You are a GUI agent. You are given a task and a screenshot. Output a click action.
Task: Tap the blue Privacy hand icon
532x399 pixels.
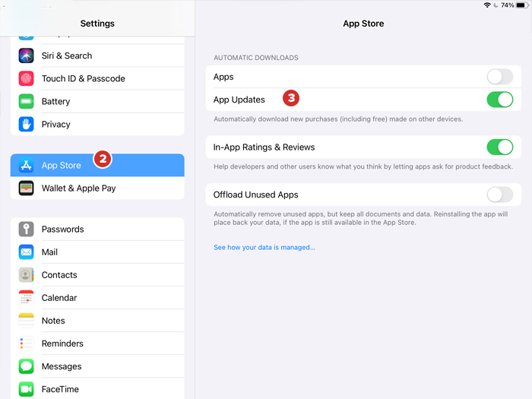point(27,124)
